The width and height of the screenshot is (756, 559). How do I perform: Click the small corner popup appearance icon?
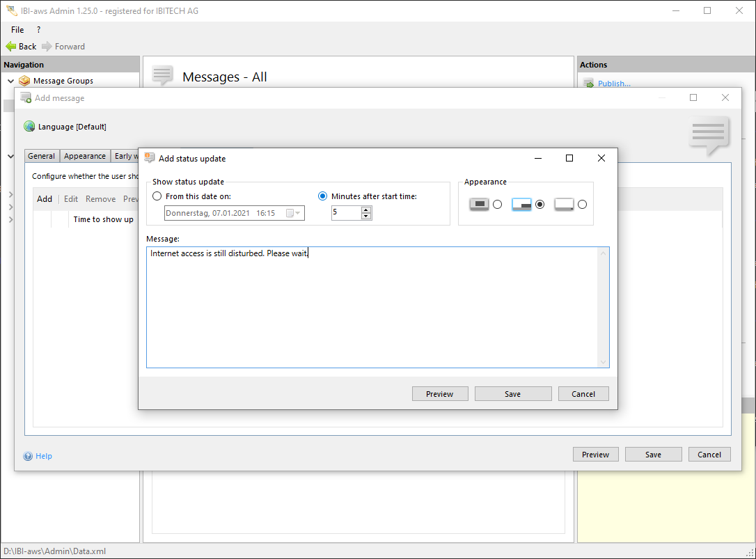click(x=564, y=205)
